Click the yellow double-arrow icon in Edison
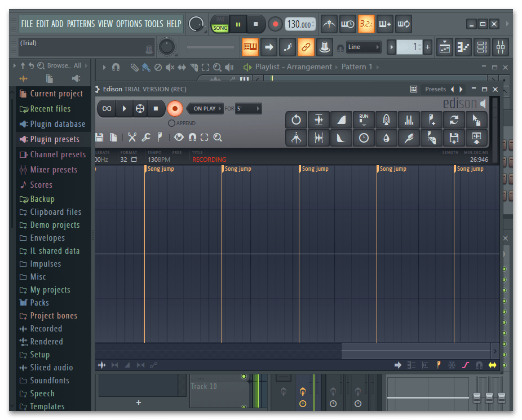Screen dimensions: 522x420 point(492,365)
